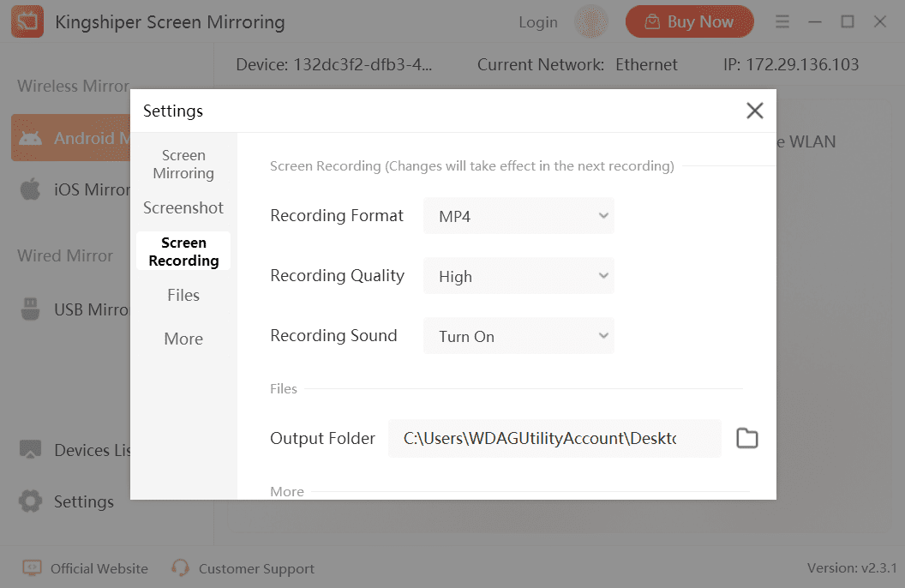The image size is (905, 588).
Task: Click the Official Website monitor icon
Action: (32, 567)
